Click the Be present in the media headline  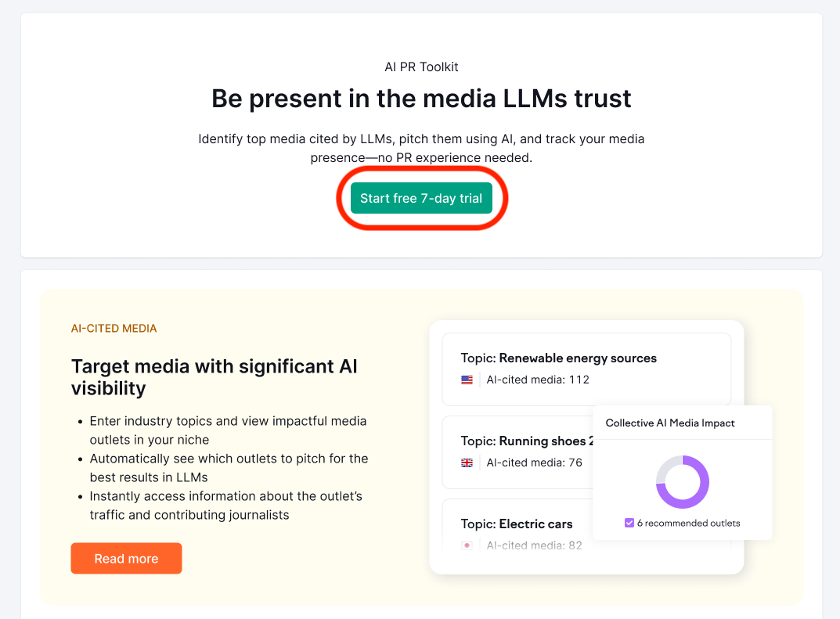point(421,99)
